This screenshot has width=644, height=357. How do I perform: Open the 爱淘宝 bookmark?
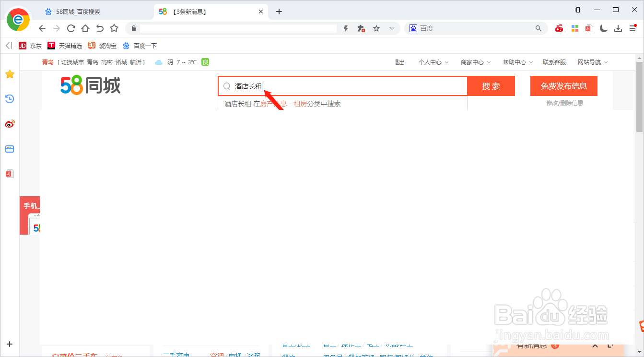[x=102, y=46]
